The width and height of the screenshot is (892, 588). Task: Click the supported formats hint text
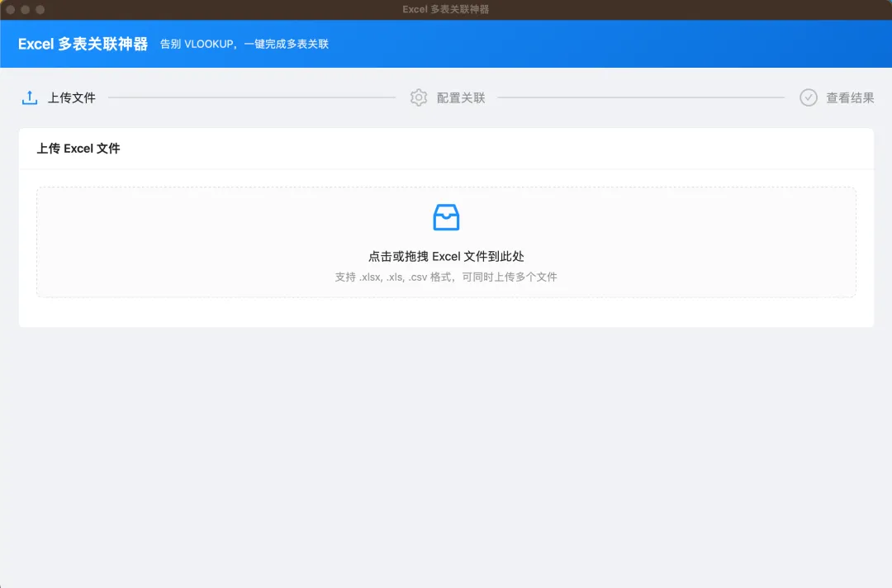pyautogui.click(x=446, y=277)
